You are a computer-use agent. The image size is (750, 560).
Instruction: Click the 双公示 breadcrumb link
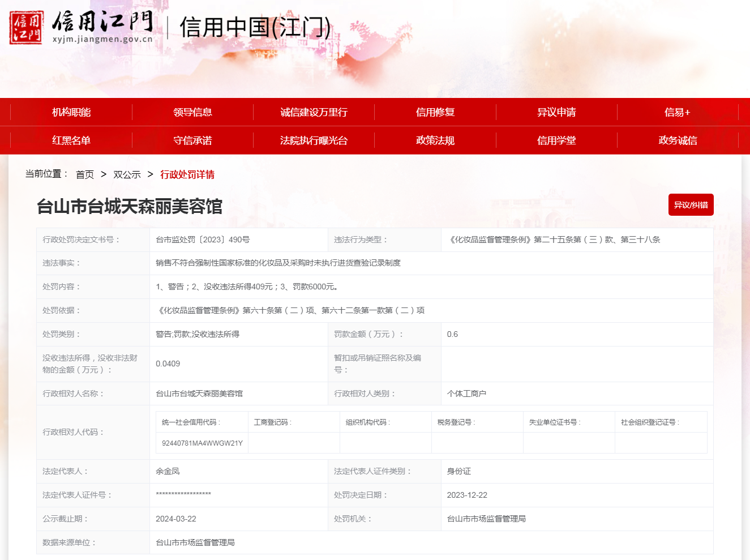127,174
